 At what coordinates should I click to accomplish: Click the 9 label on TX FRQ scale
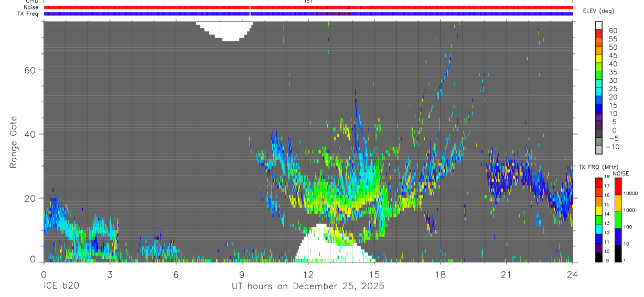[x=606, y=261]
